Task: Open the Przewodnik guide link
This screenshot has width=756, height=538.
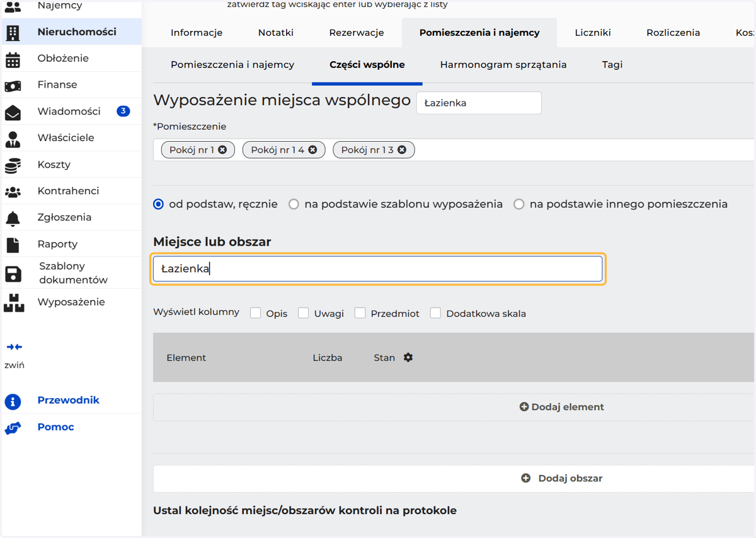Action: pyautogui.click(x=68, y=401)
